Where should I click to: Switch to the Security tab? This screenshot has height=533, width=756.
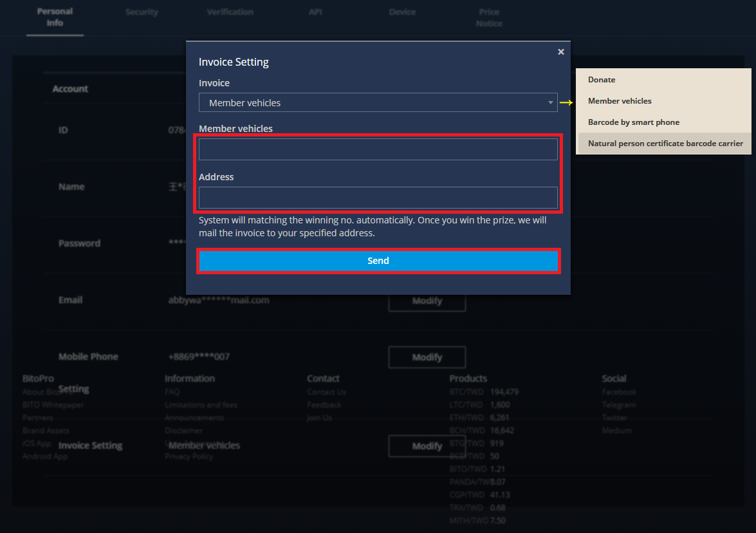[x=142, y=12]
